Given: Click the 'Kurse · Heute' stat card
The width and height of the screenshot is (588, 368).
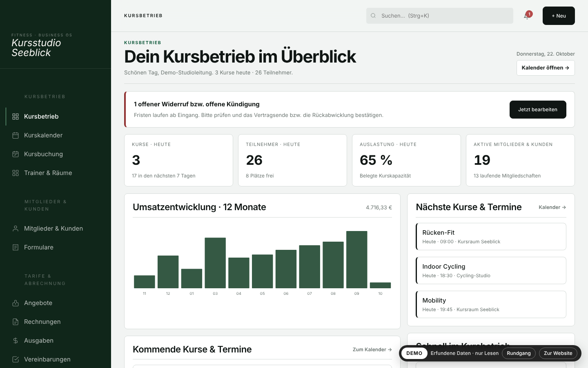Looking at the screenshot, I should pyautogui.click(x=178, y=160).
